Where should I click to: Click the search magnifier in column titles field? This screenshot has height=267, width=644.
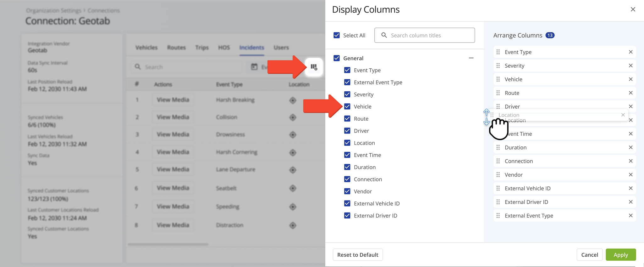[384, 35]
